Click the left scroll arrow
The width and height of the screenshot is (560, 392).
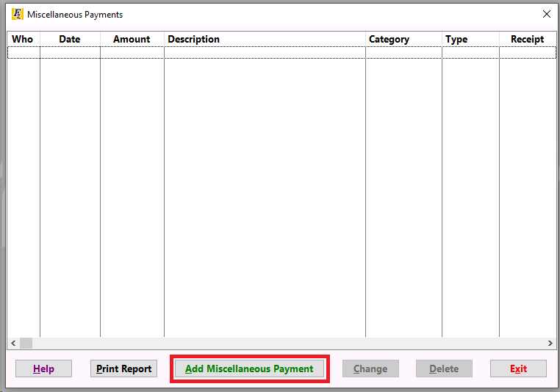13,343
